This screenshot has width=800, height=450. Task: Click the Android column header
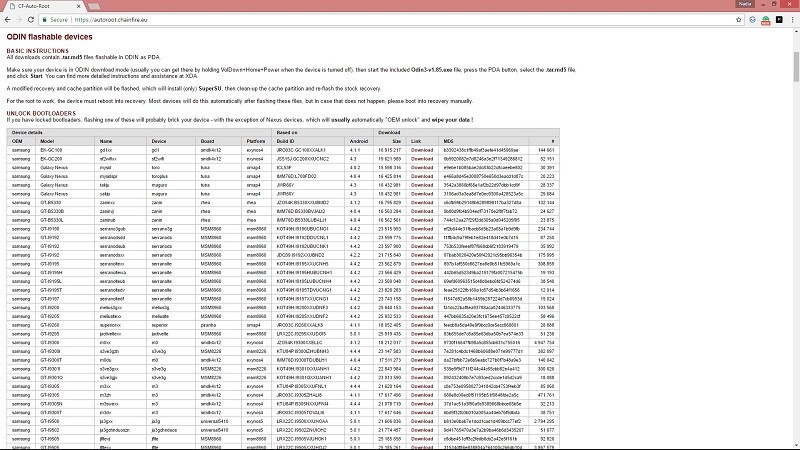[x=359, y=141]
